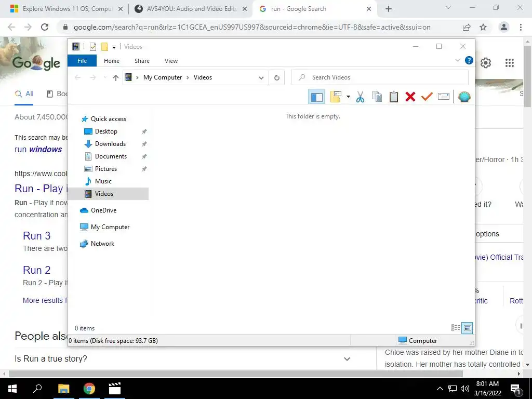Click the Copy icon in Explorer toolbar

tap(377, 97)
